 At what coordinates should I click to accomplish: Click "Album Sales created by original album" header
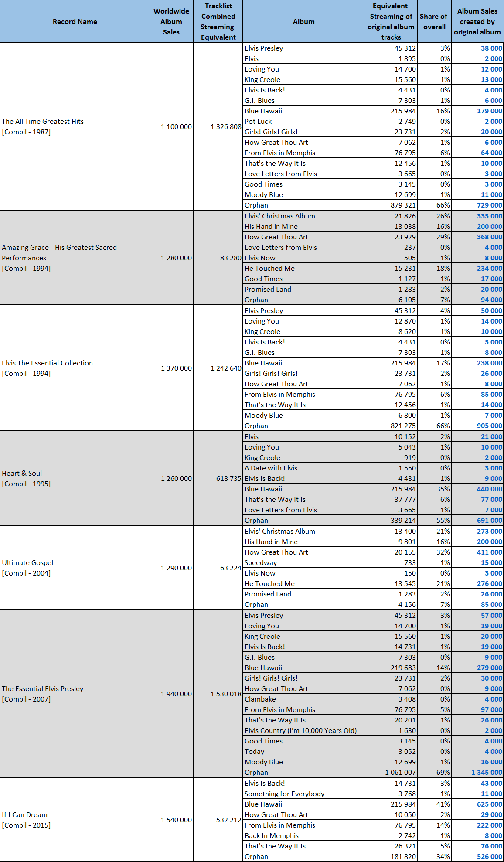click(x=477, y=21)
